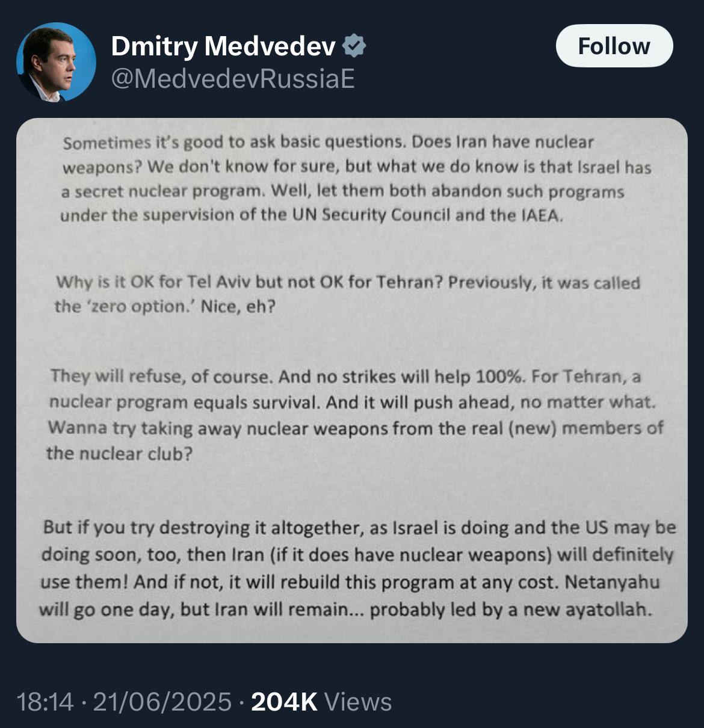The height and width of the screenshot is (728, 704).
Task: Click the Views label
Action: 358,702
